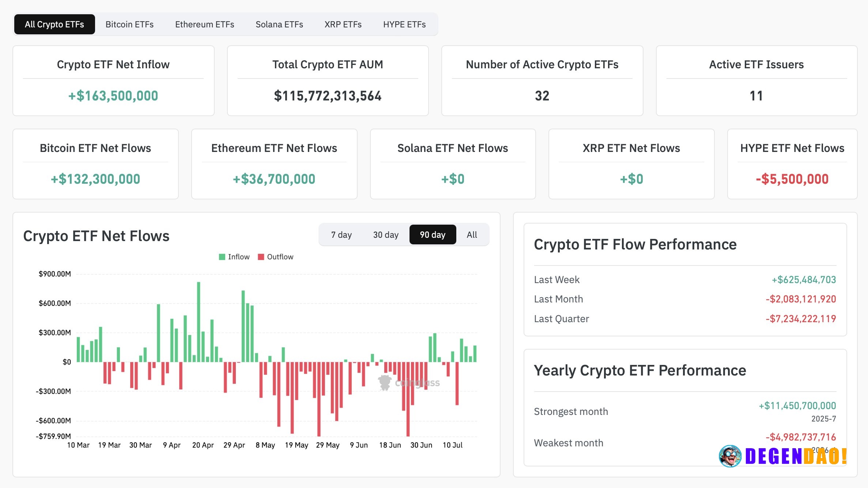Select the All Crypto ETFs tab
Viewport: 868px width, 488px height.
(54, 24)
